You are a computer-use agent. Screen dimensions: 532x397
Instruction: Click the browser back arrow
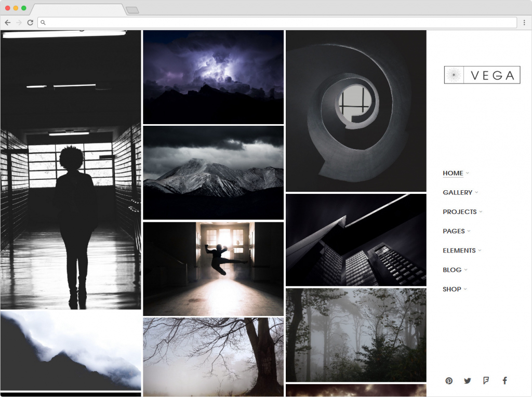7,22
